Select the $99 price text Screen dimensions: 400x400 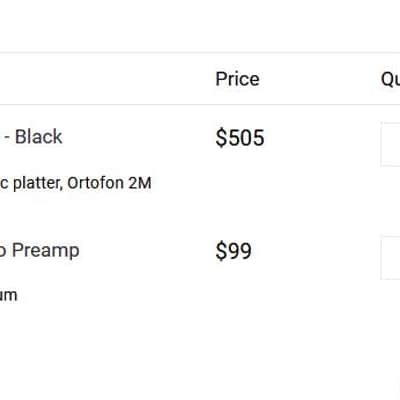[x=233, y=251]
